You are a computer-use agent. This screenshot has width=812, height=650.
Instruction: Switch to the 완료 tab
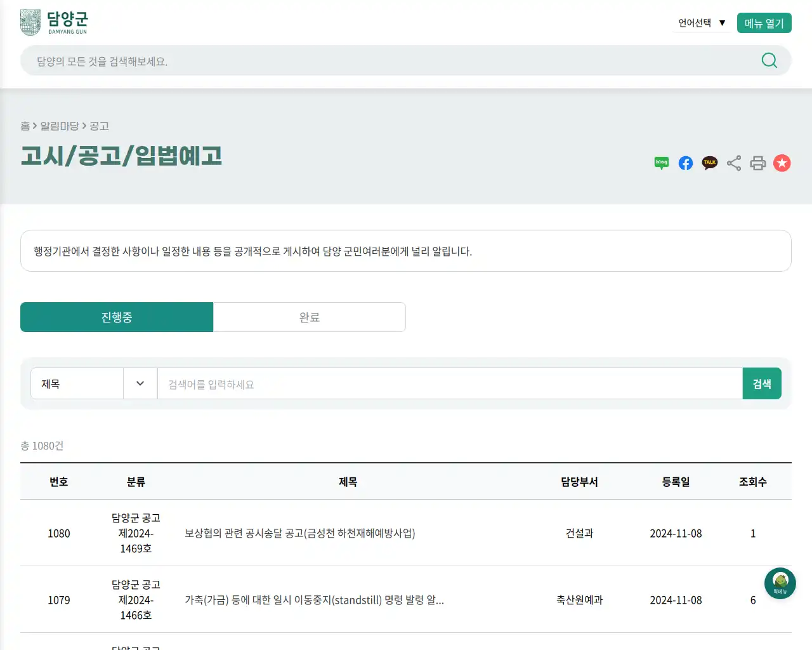[x=310, y=317]
